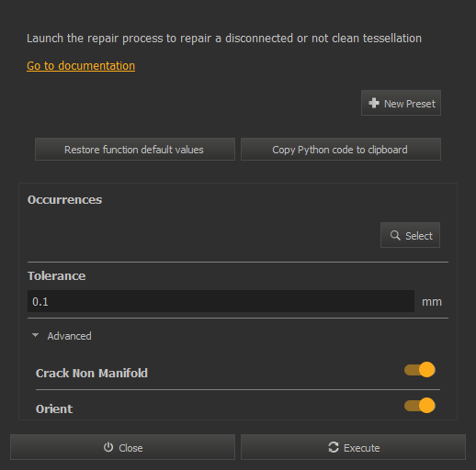Click the Execute button label
The width and height of the screenshot is (476, 470).
(361, 448)
